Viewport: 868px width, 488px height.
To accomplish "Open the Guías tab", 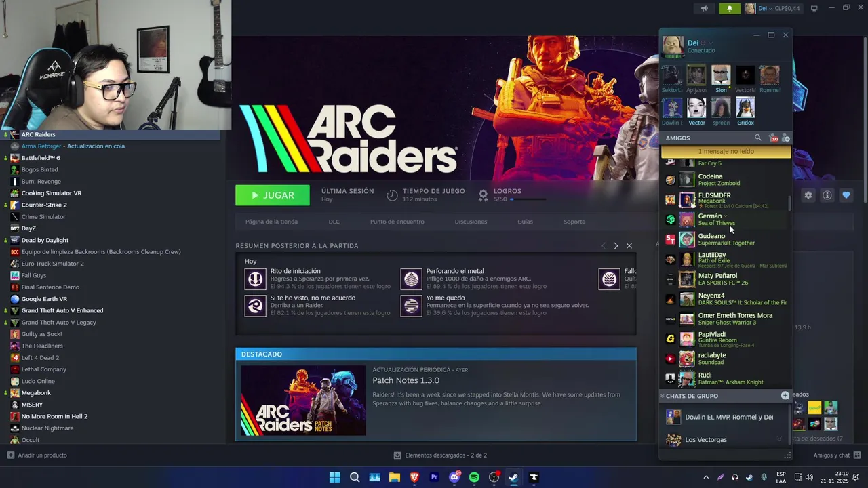I will 525,222.
